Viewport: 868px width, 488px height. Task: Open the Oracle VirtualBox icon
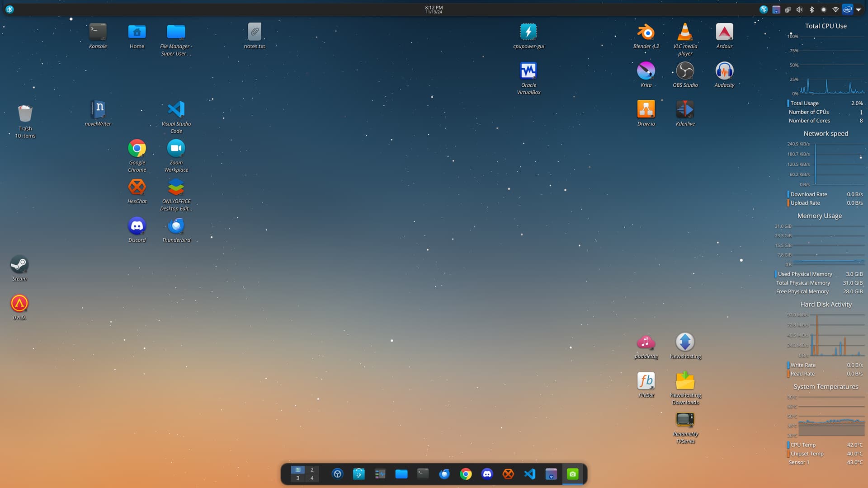tap(528, 71)
